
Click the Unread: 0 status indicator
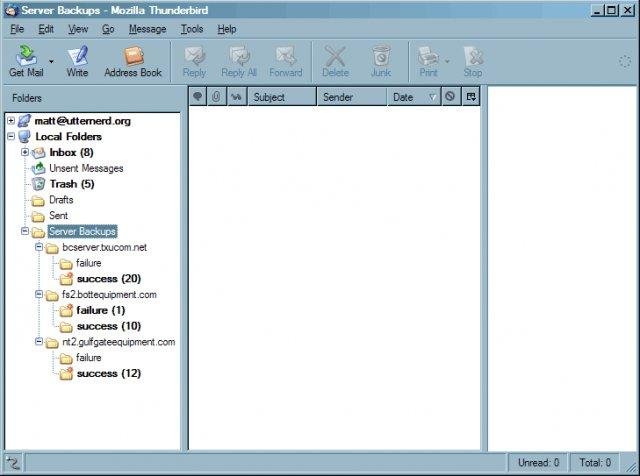538,463
